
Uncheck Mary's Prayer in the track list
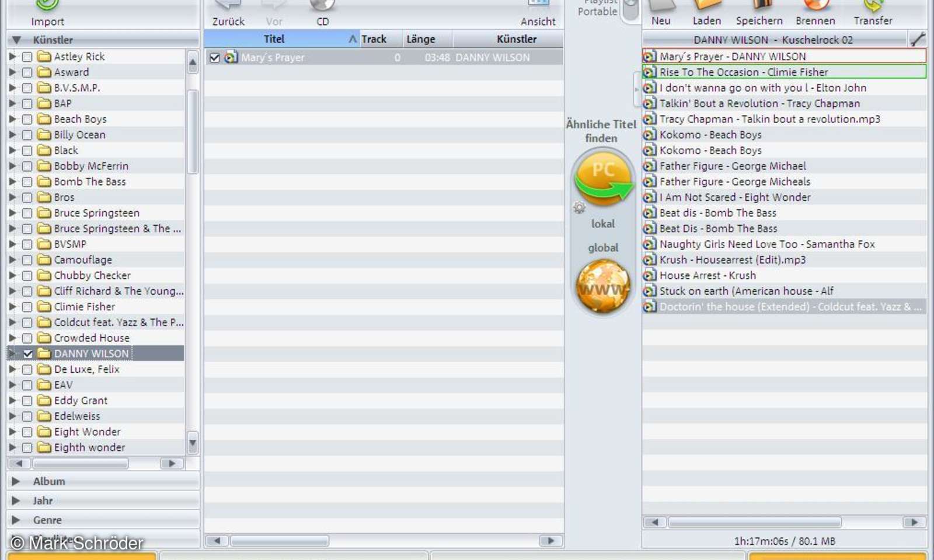point(215,57)
